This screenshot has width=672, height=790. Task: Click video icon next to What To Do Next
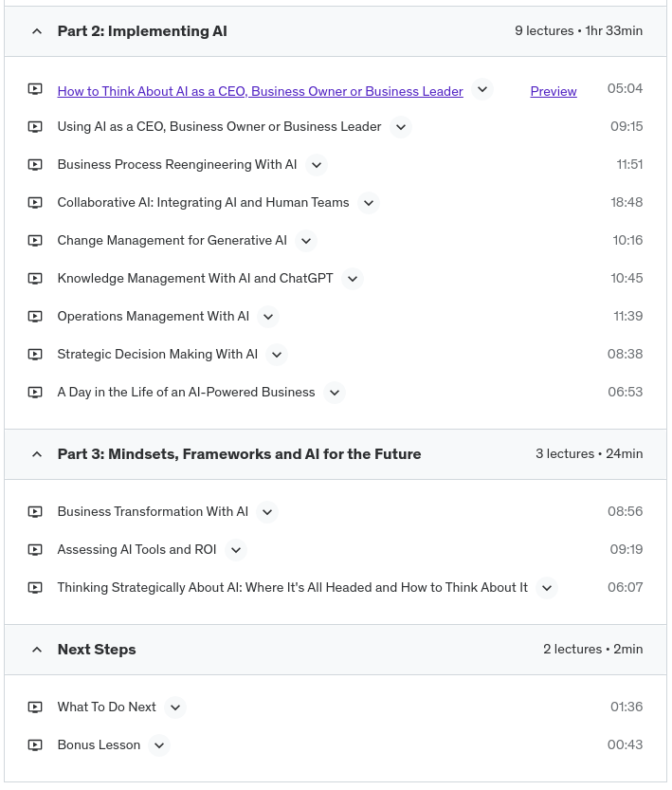pos(35,707)
